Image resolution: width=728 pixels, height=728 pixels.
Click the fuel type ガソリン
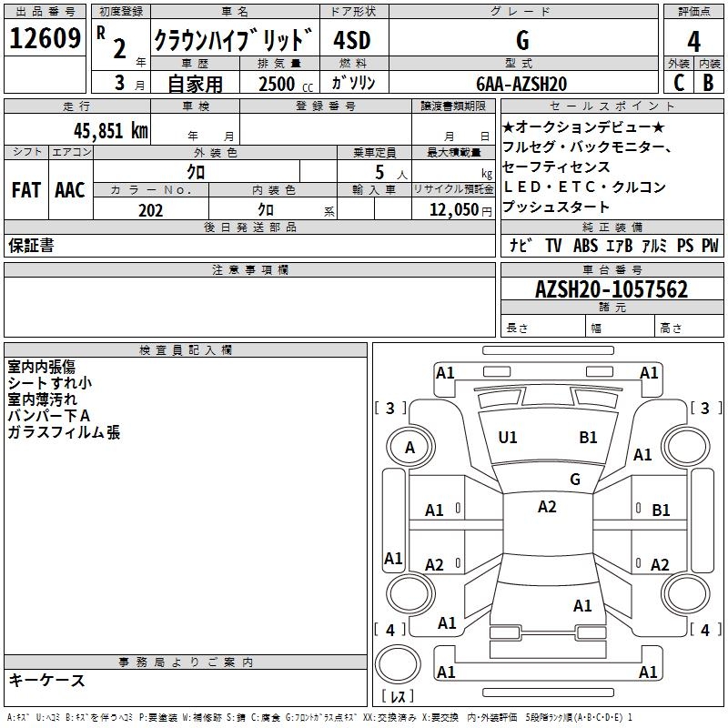353,83
